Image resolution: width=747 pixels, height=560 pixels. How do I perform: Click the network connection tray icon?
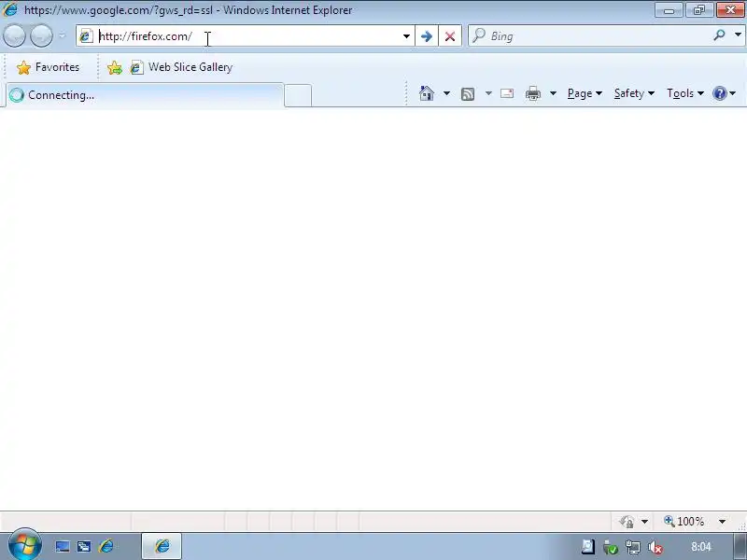point(633,547)
